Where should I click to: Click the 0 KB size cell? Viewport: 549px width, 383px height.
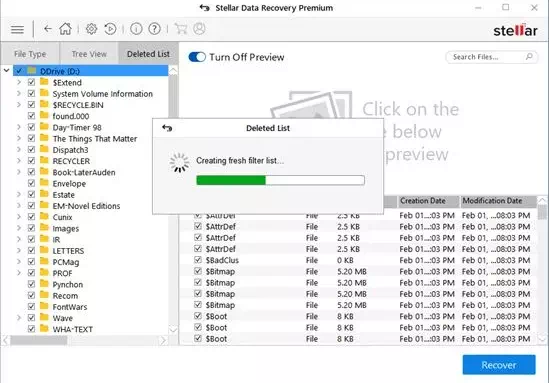click(345, 260)
